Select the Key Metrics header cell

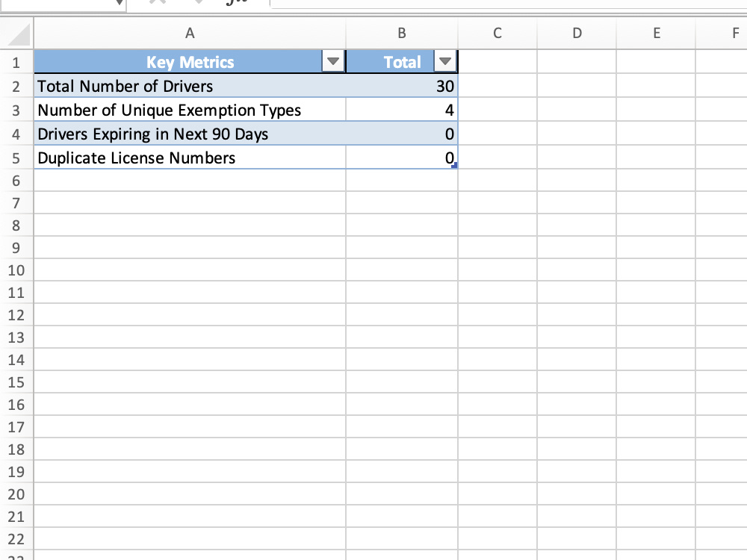pyautogui.click(x=190, y=62)
